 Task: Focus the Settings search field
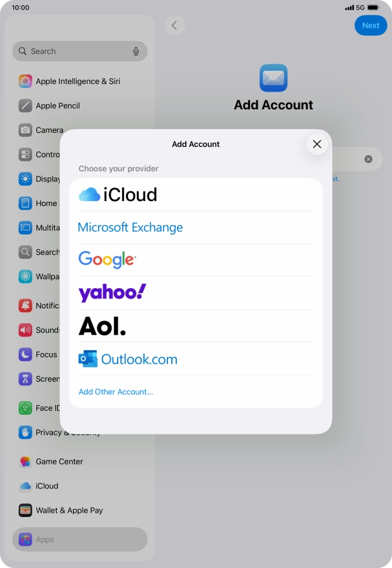pyautogui.click(x=73, y=52)
